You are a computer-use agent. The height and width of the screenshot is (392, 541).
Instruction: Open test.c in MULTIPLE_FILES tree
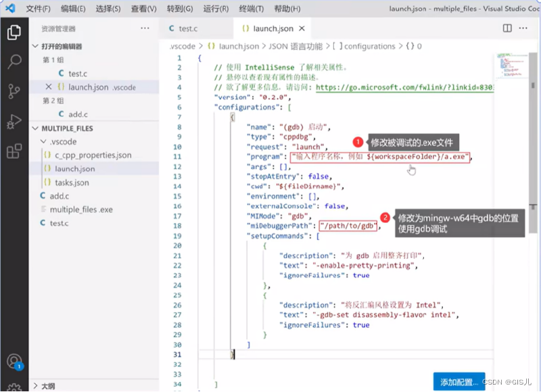pos(94,223)
